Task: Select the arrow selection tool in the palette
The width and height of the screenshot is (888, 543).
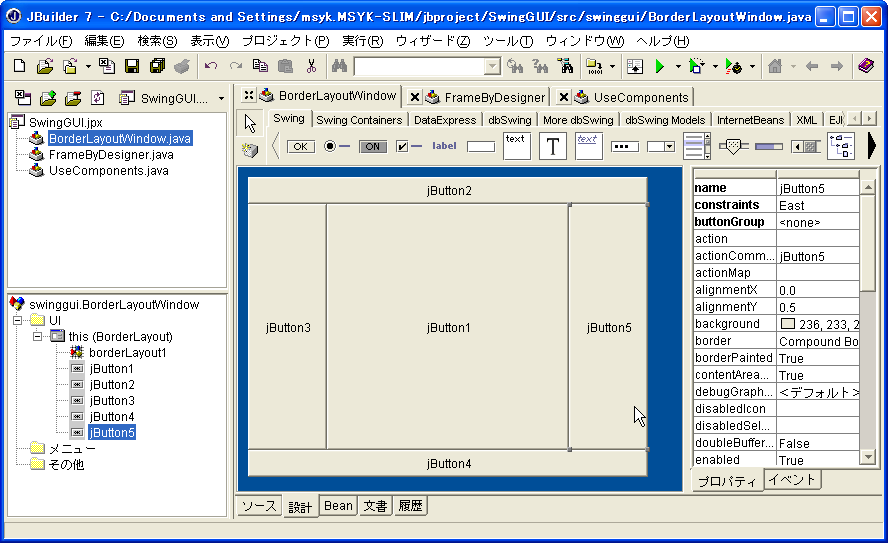Action: [250, 123]
